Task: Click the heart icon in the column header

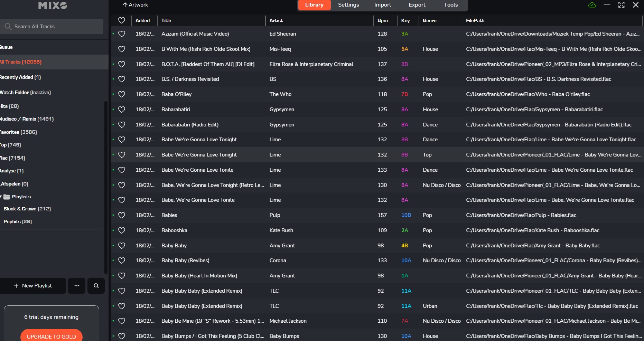Action: tap(122, 20)
